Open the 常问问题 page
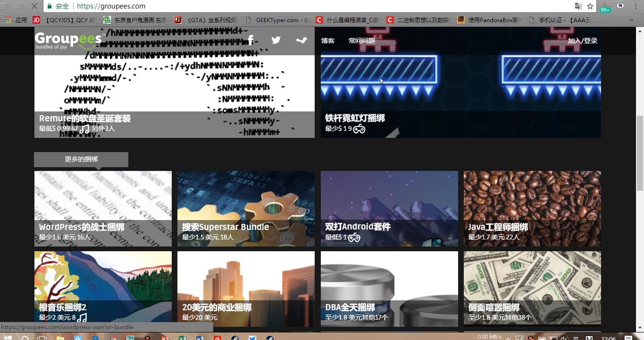 point(361,41)
